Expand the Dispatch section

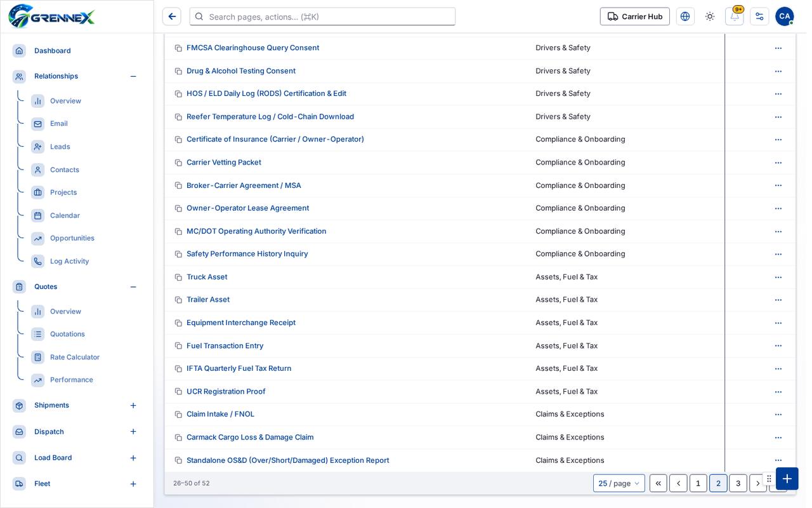(133, 432)
